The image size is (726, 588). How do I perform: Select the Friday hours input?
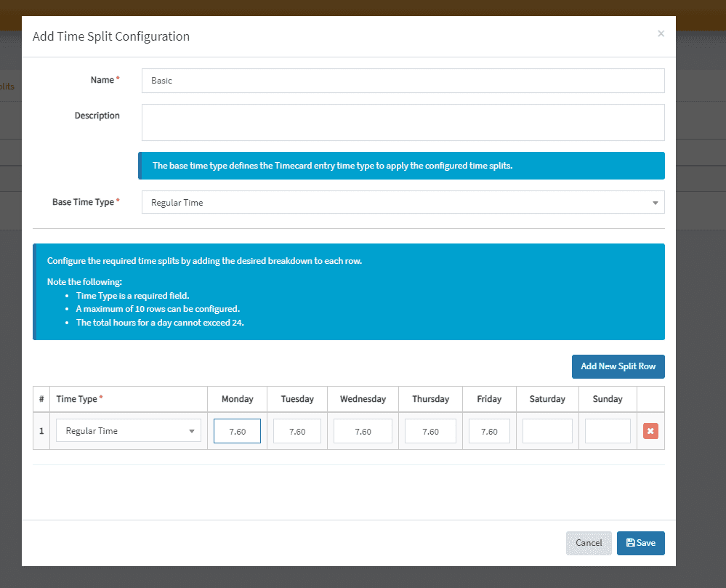(x=488, y=430)
